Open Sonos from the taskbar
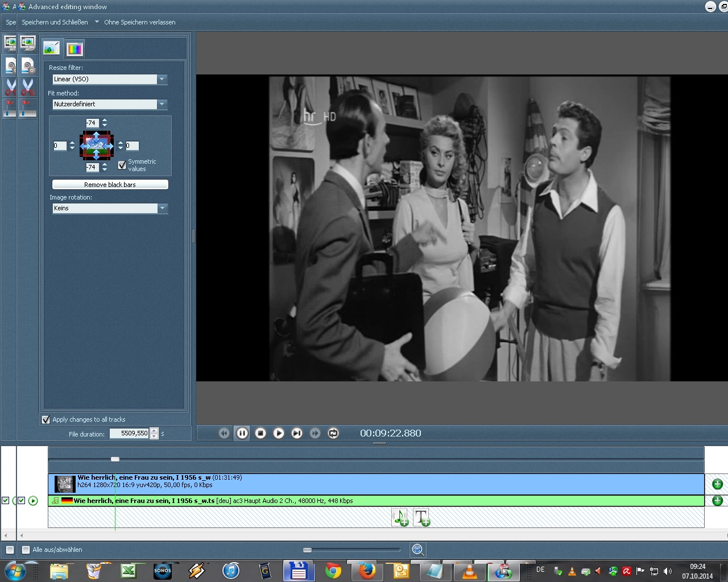 click(x=163, y=571)
